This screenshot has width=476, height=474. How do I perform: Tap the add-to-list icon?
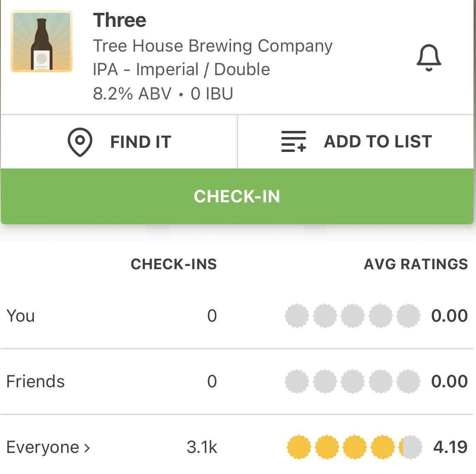tap(294, 142)
